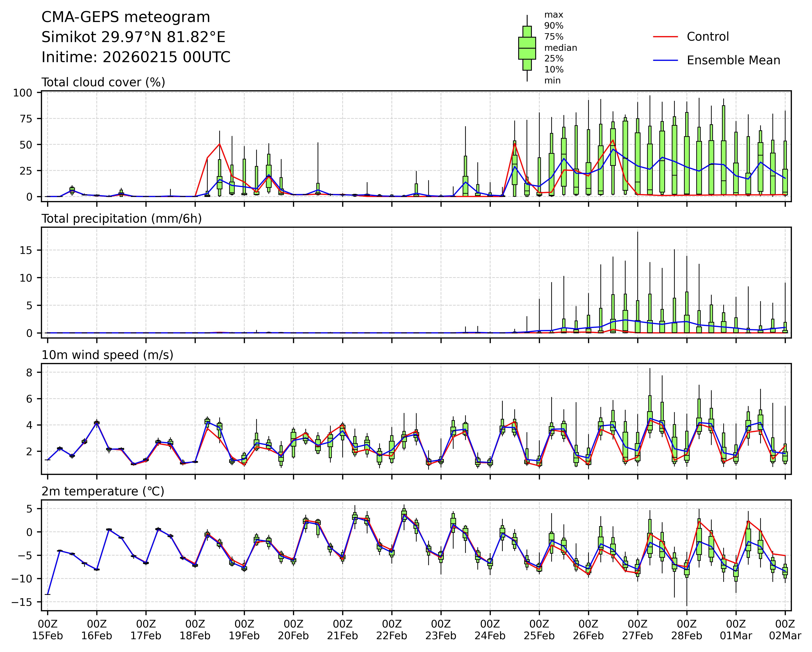This screenshot has height=652, width=812.
Task: Click the 'Control' legend label
Action: (708, 37)
